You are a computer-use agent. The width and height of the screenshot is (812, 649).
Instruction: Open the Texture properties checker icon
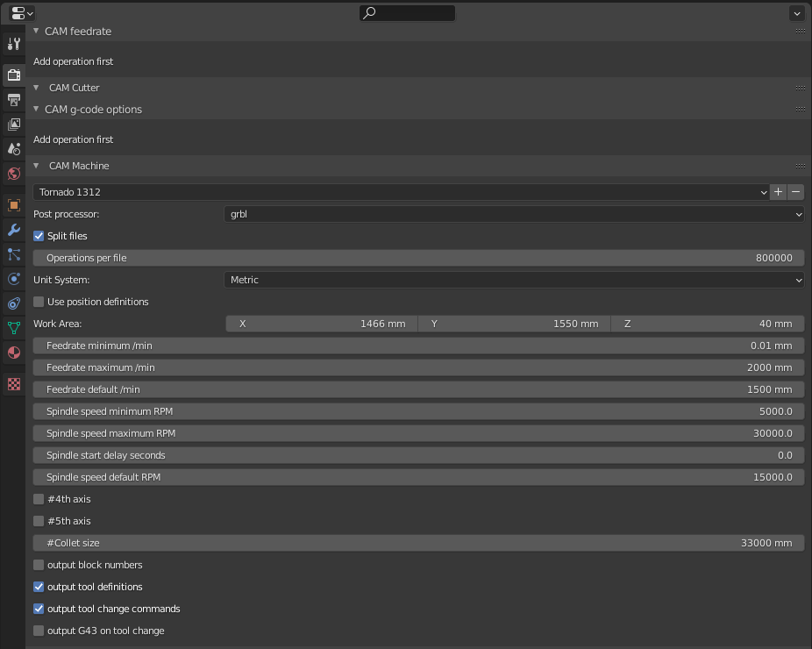tap(13, 384)
